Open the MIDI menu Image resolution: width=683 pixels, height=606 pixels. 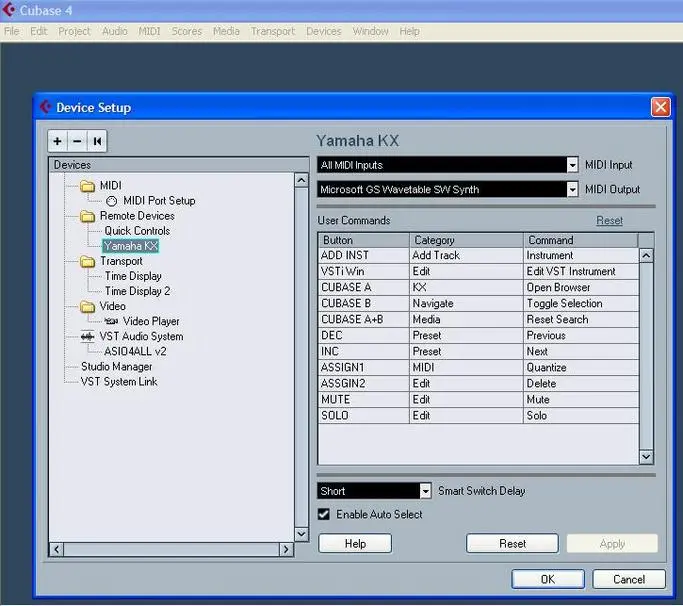[149, 31]
